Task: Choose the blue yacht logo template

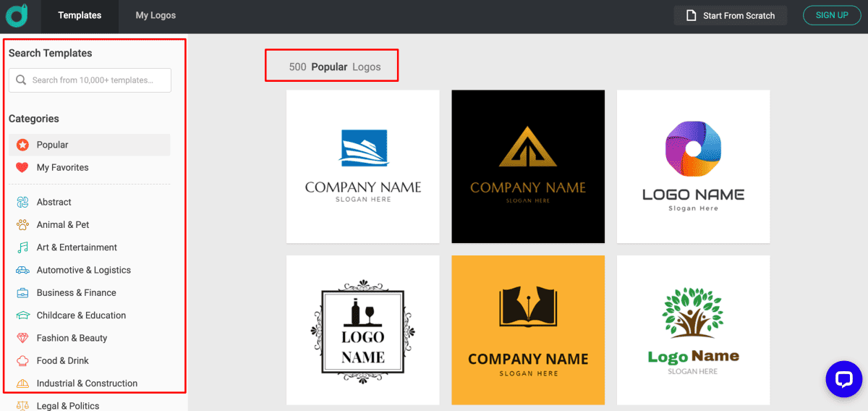Action: (363, 166)
